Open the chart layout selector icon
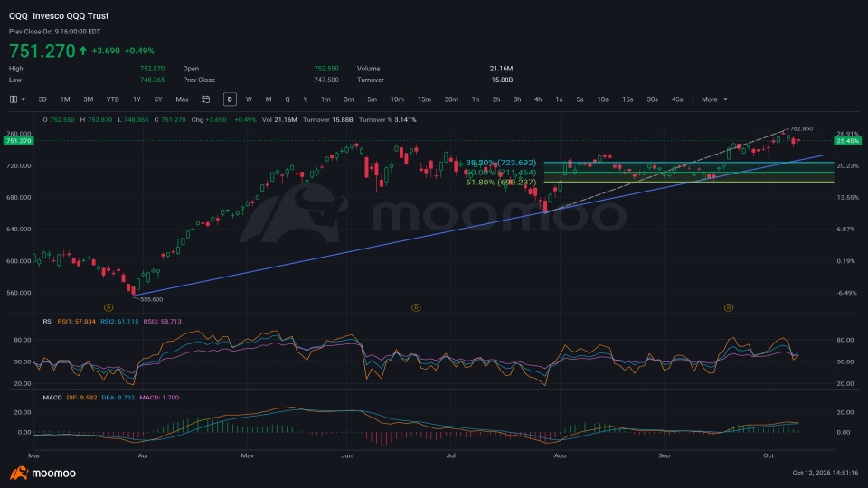This screenshot has width=868, height=488. [14, 99]
